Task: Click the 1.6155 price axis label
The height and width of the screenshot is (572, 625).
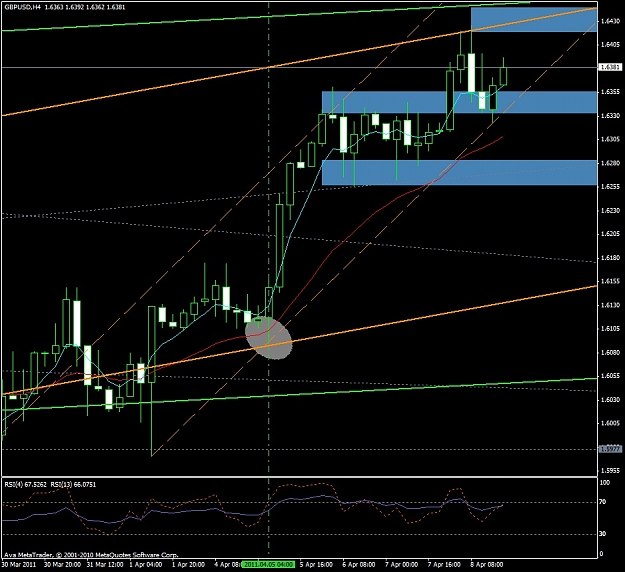Action: pyautogui.click(x=610, y=281)
